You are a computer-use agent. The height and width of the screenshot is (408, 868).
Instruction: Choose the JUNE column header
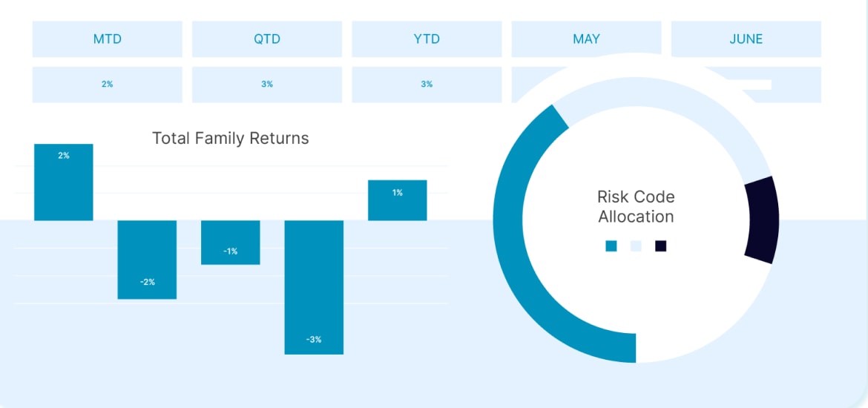746,39
